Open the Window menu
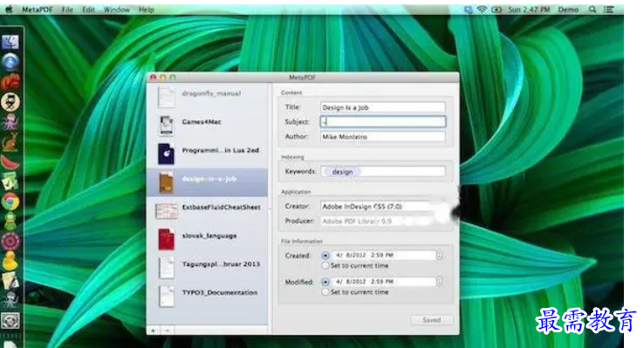Image resolution: width=644 pixels, height=348 pixels. [x=117, y=10]
